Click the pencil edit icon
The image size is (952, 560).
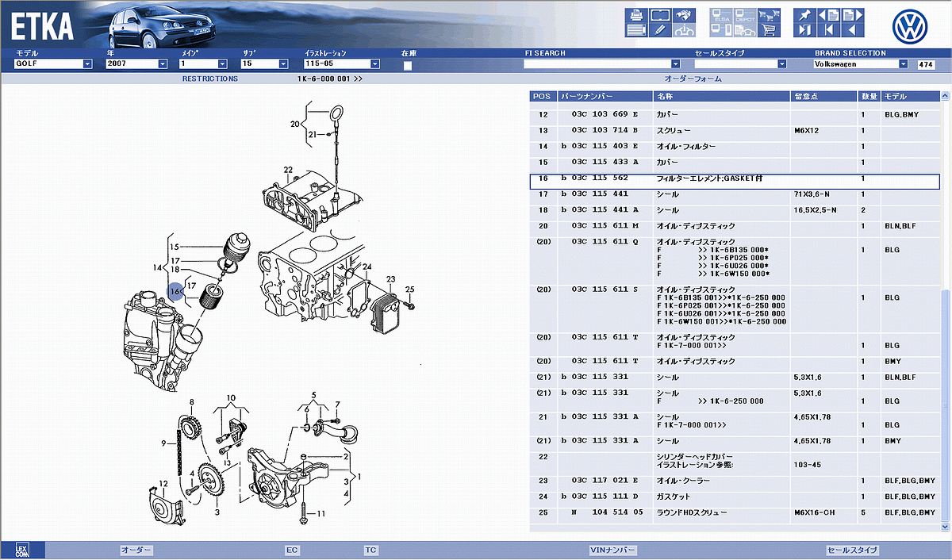[659, 30]
